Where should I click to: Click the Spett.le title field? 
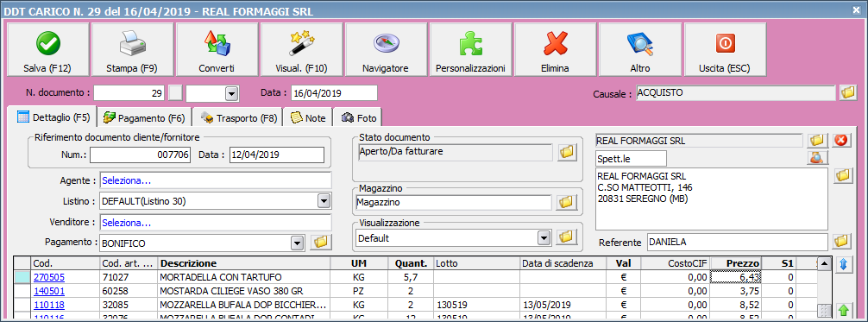(632, 158)
